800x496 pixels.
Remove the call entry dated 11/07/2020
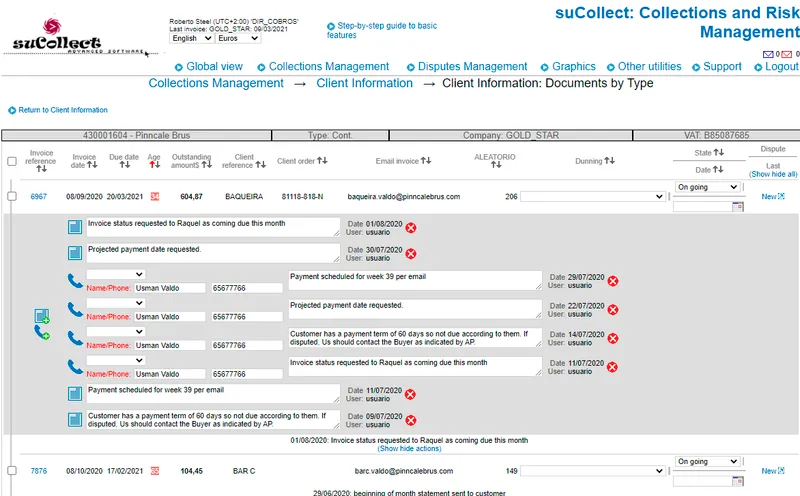(x=613, y=367)
